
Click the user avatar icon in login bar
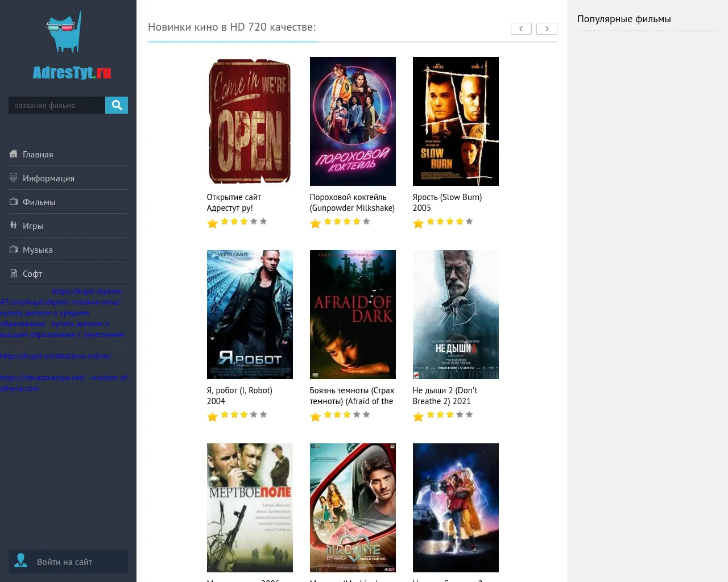click(x=21, y=561)
